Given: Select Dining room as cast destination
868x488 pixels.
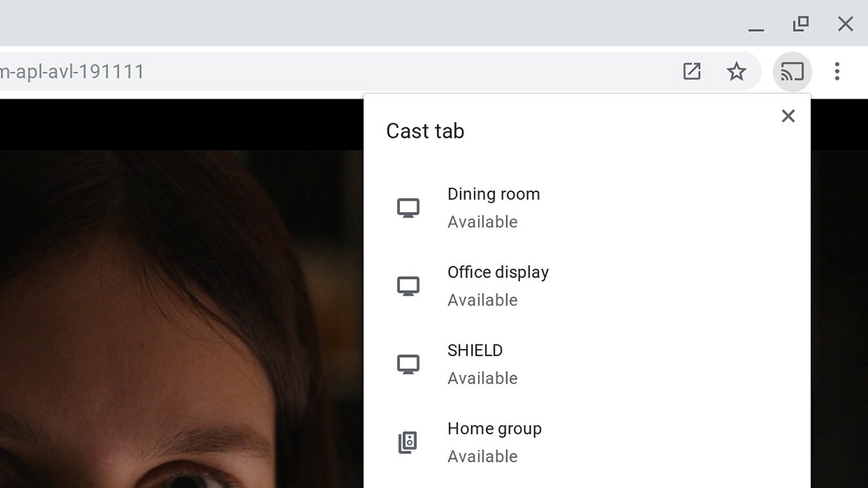Looking at the screenshot, I should point(494,194).
